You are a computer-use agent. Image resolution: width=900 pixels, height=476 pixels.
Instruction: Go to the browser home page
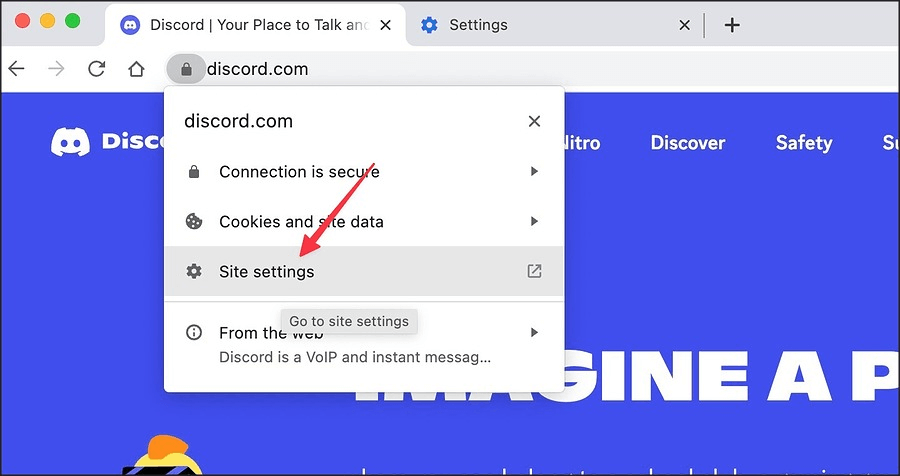136,69
